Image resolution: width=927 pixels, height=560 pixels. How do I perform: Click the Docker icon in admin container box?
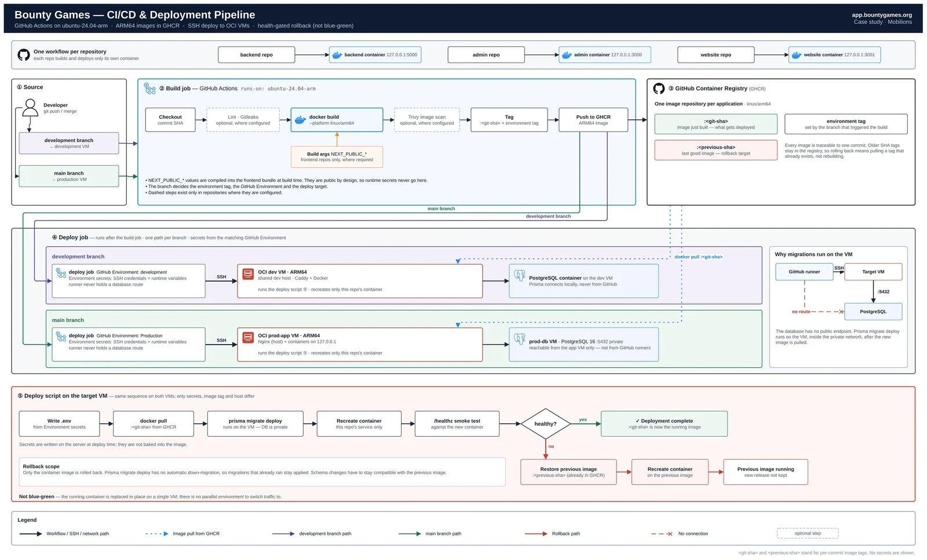[x=567, y=55]
